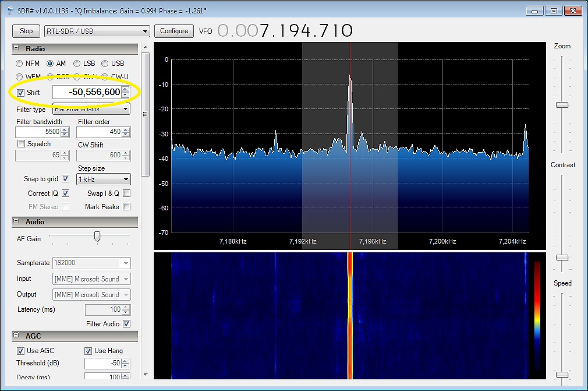Click the AF Gain slider handle
The width and height of the screenshot is (588, 391).
point(97,236)
